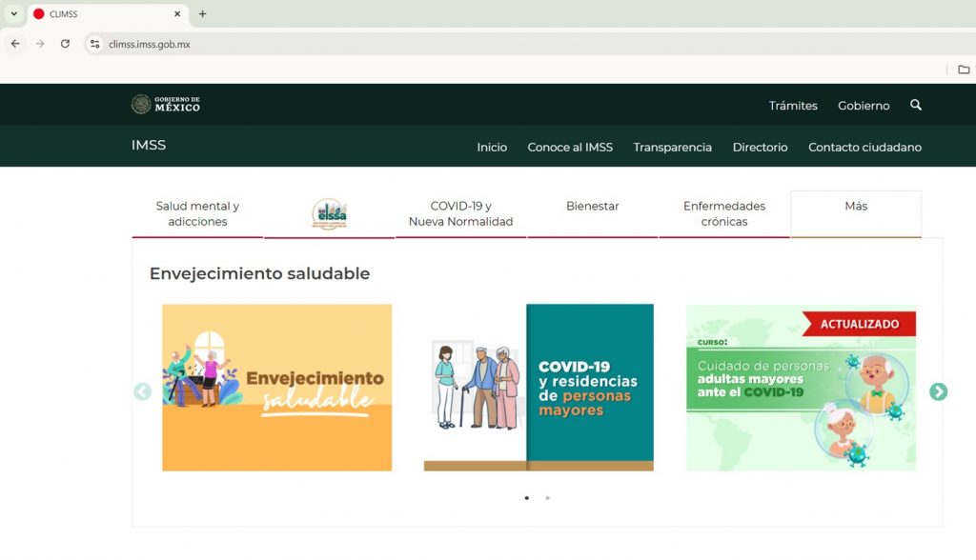Open the Envejecimiento saludable course card
This screenshot has height=560, width=976.
(x=277, y=387)
